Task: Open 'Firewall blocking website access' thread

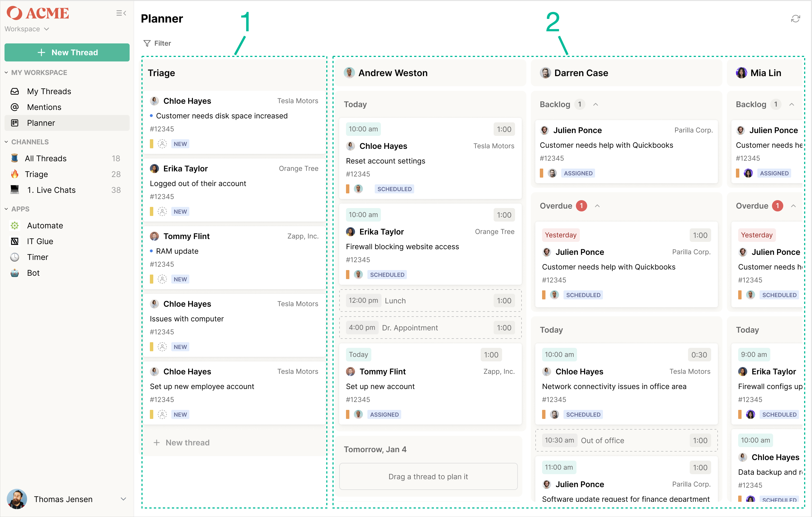Action: point(402,247)
